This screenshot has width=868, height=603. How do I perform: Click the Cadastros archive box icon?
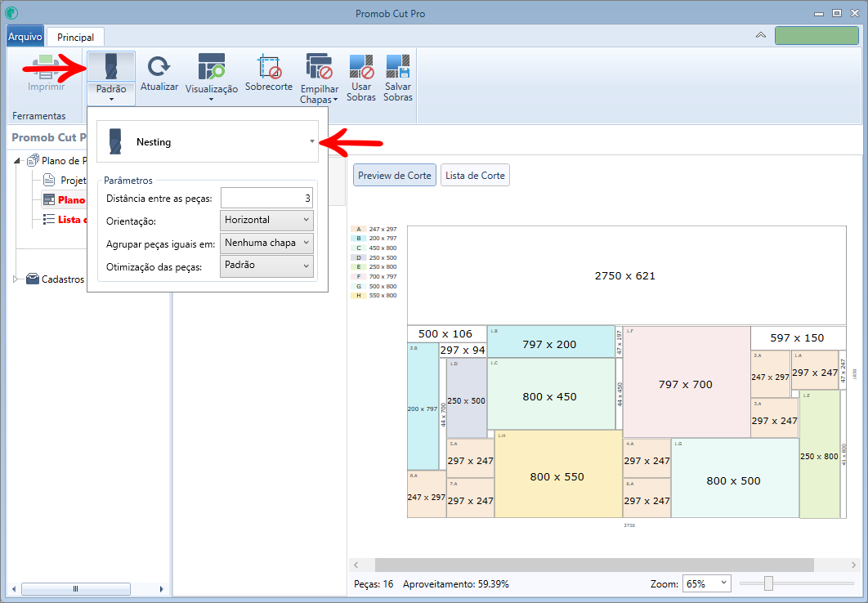[33, 279]
